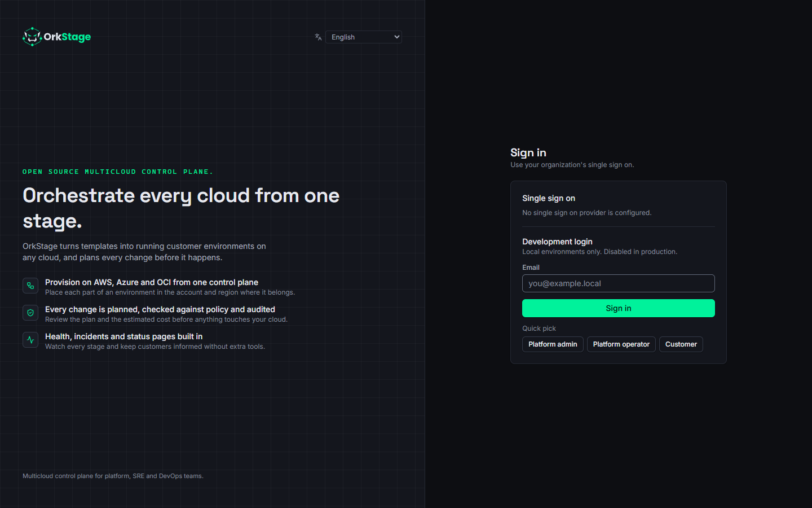Screen dimensions: 812x508
Task: Click the 'Multicloud control plane for platform' footer text
Action: 113,476
